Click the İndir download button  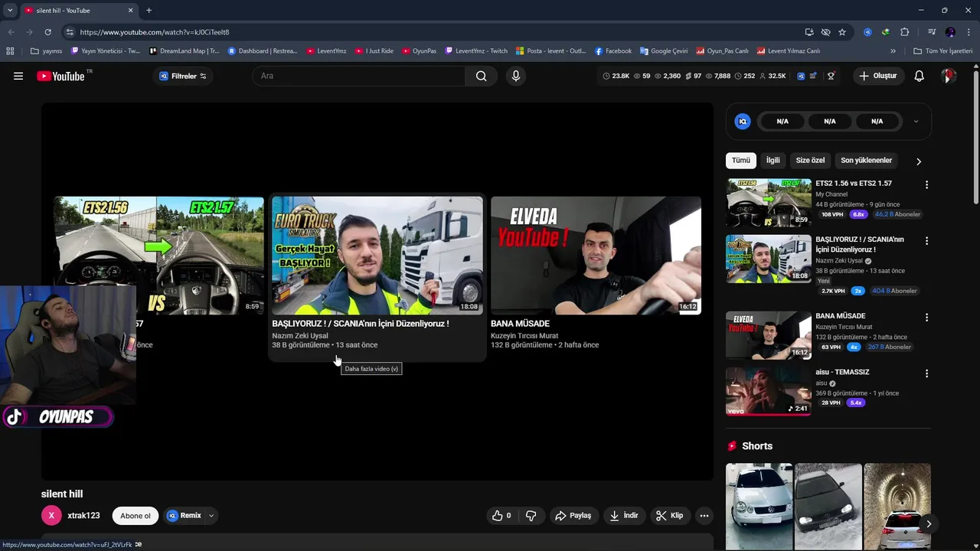point(623,516)
